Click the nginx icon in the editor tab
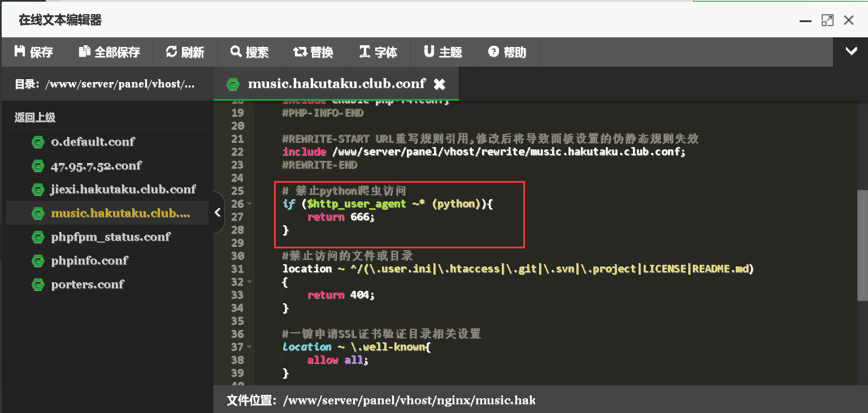Image resolution: width=868 pixels, height=413 pixels. (x=232, y=84)
